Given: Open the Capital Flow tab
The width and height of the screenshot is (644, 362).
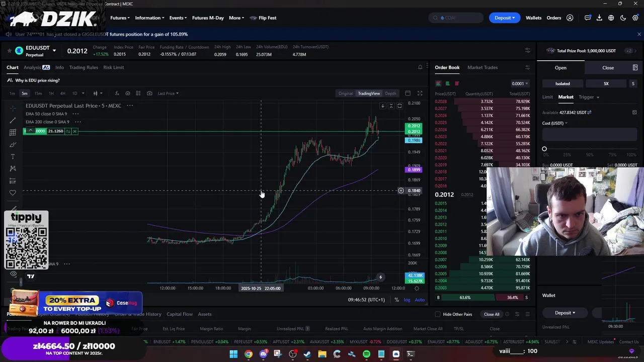Looking at the screenshot, I should [x=180, y=314].
